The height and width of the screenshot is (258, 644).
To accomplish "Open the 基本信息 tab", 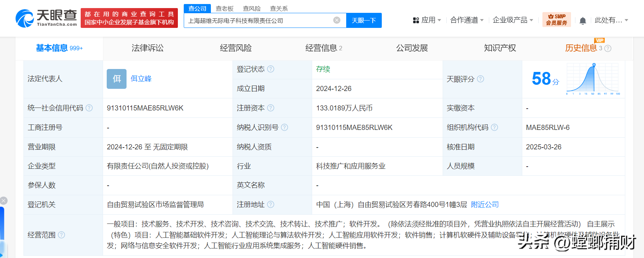I will point(59,48).
